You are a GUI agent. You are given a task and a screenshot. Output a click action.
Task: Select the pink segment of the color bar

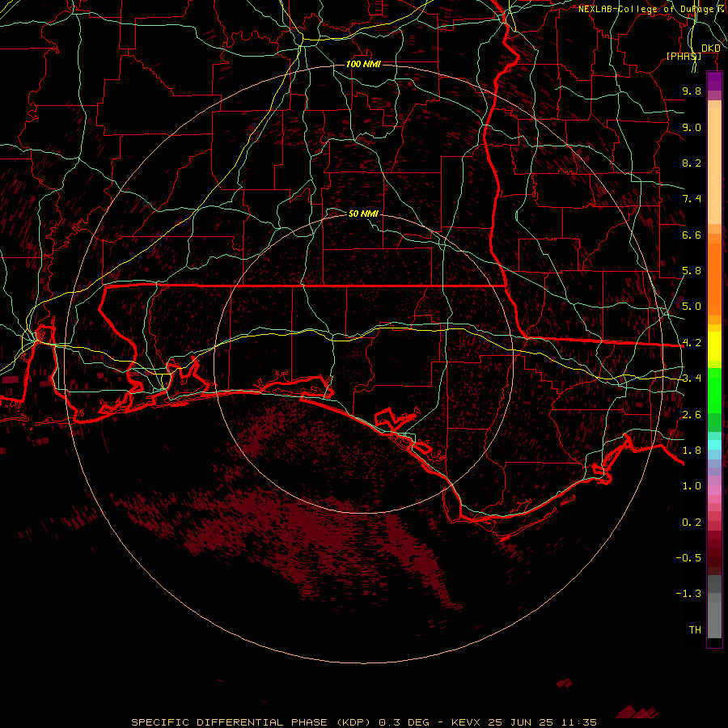click(x=714, y=490)
